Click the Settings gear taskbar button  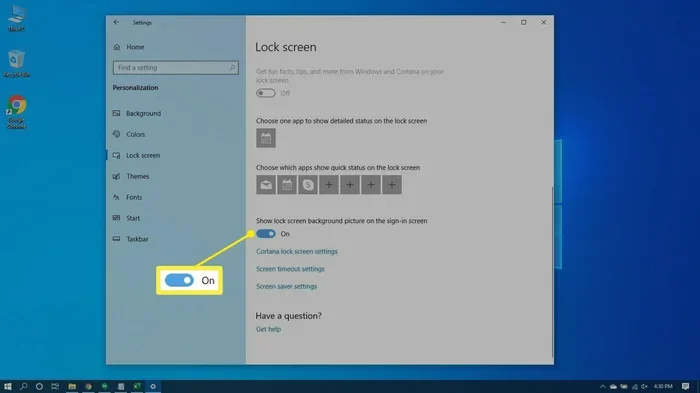(x=153, y=386)
